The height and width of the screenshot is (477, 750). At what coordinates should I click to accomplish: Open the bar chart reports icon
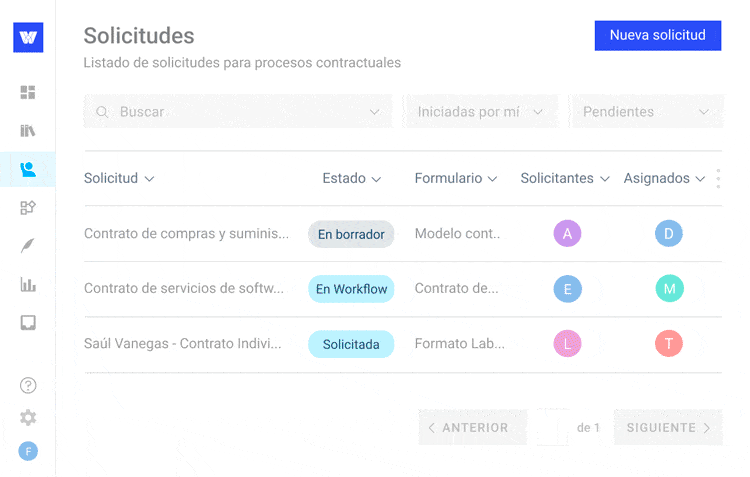[x=28, y=285]
